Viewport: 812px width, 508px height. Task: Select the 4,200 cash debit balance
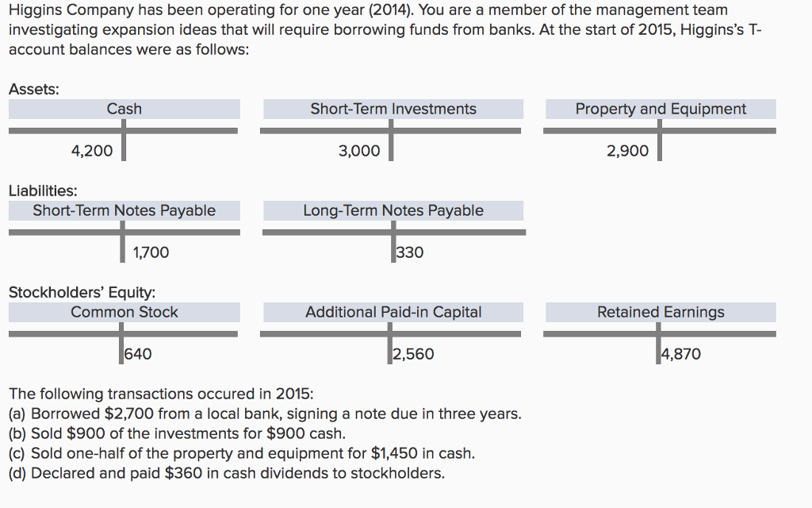92,151
